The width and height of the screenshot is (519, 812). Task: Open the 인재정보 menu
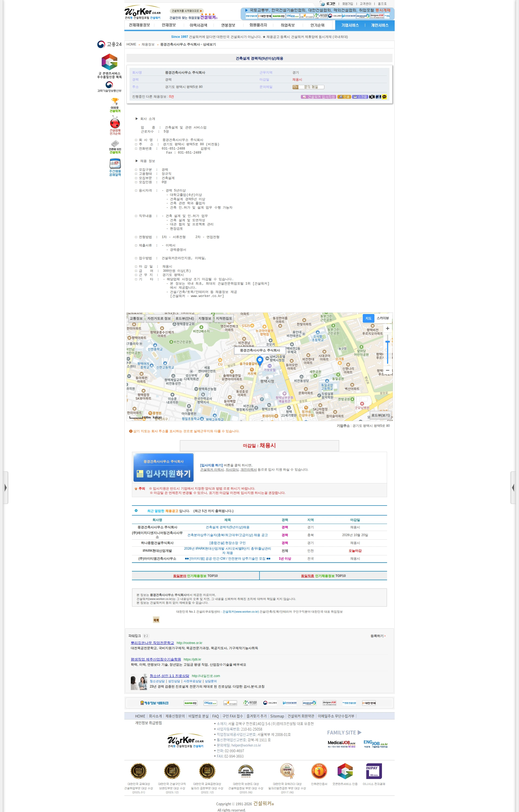pyautogui.click(x=168, y=25)
